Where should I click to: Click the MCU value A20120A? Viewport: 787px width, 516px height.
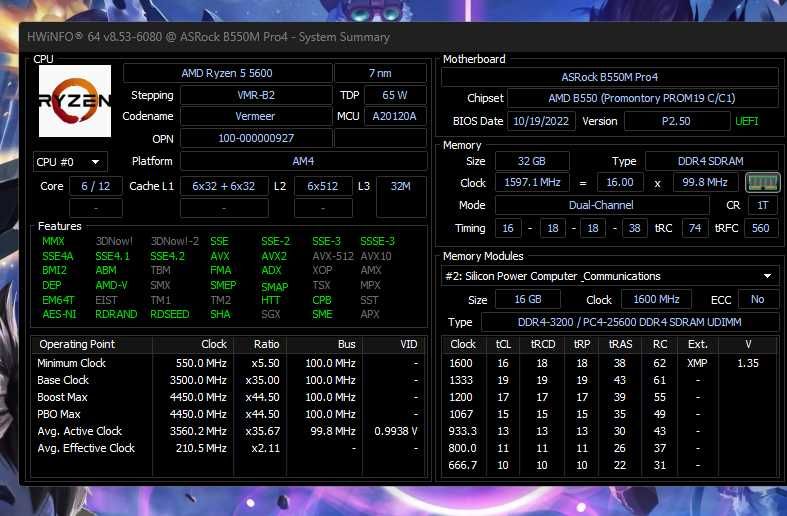click(x=395, y=116)
